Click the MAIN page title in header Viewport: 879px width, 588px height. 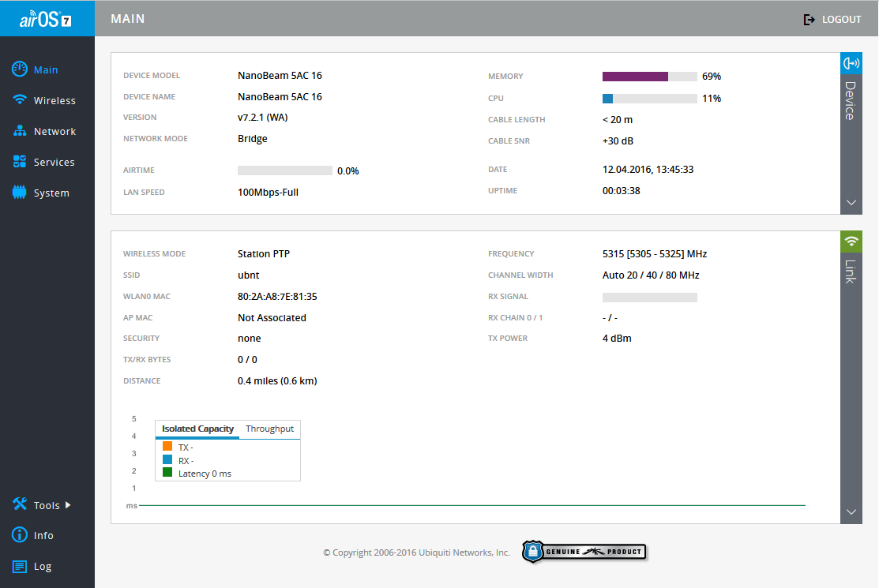pyautogui.click(x=128, y=19)
